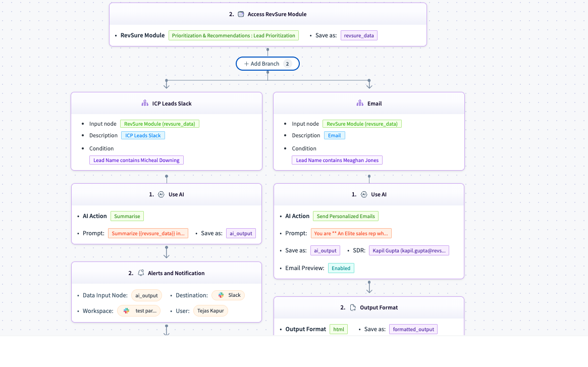Click the ai_output tag beside SDR

(x=325, y=251)
